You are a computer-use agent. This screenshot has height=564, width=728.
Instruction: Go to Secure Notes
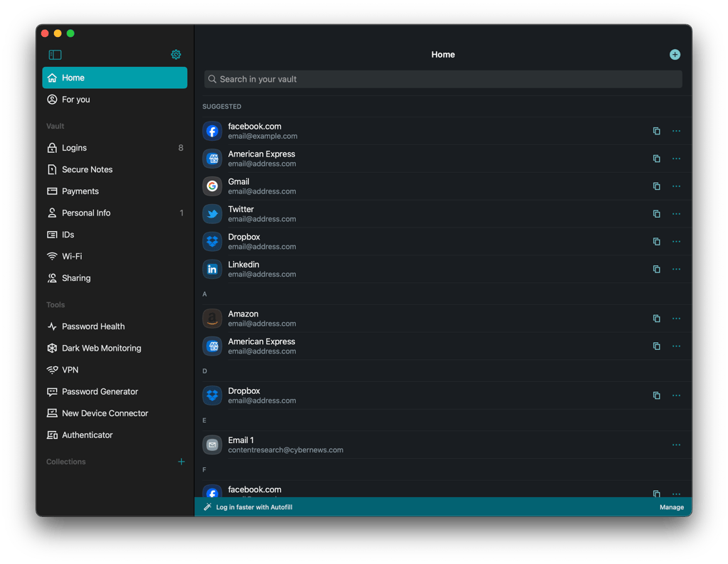114,169
